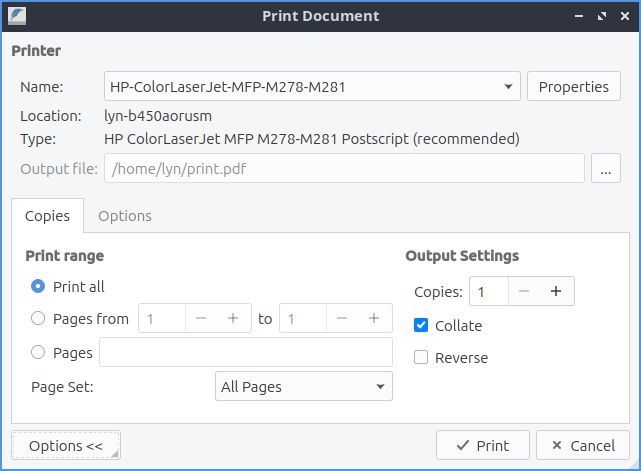Screen dimensions: 641x471
Task: Click the app icon in title bar
Action: [17, 16]
